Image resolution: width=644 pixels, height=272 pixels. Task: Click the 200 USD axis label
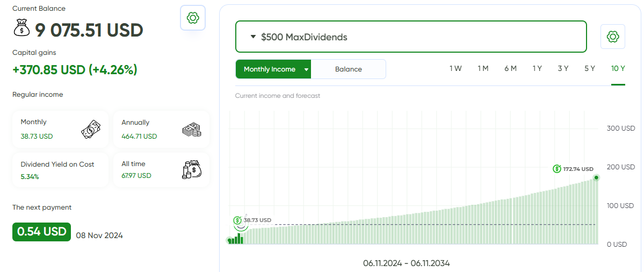pos(621,167)
